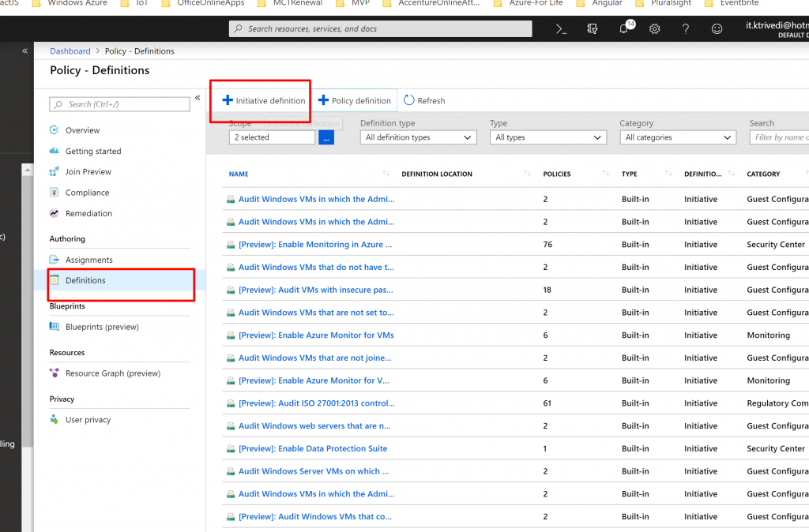This screenshot has height=532, width=809.
Task: Open the Definition type dropdown
Action: point(418,137)
